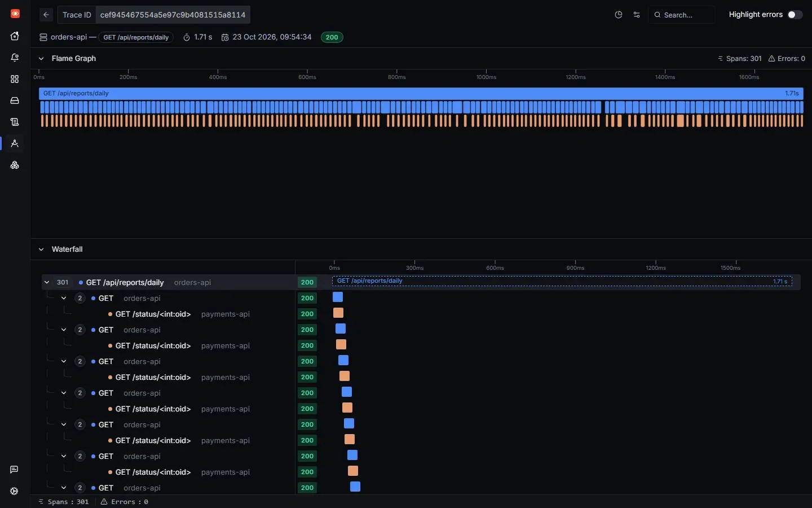Collapse the Waterfall section
The width and height of the screenshot is (812, 508).
click(x=41, y=249)
